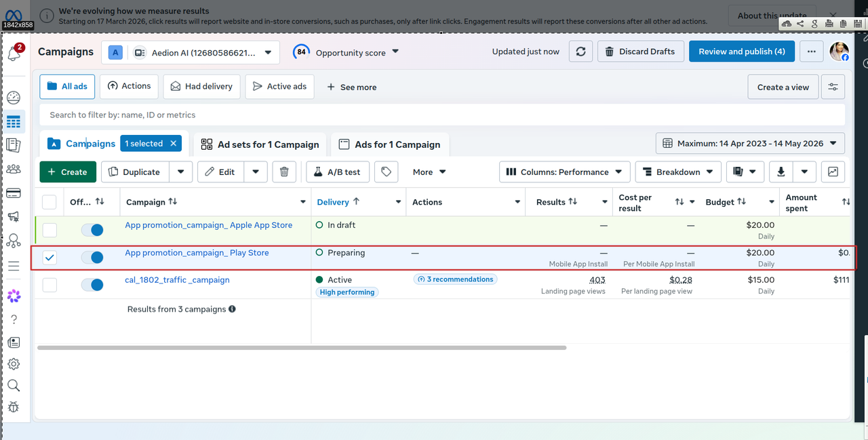Click the search and filter input field
The image size is (868, 440).
pyautogui.click(x=442, y=115)
